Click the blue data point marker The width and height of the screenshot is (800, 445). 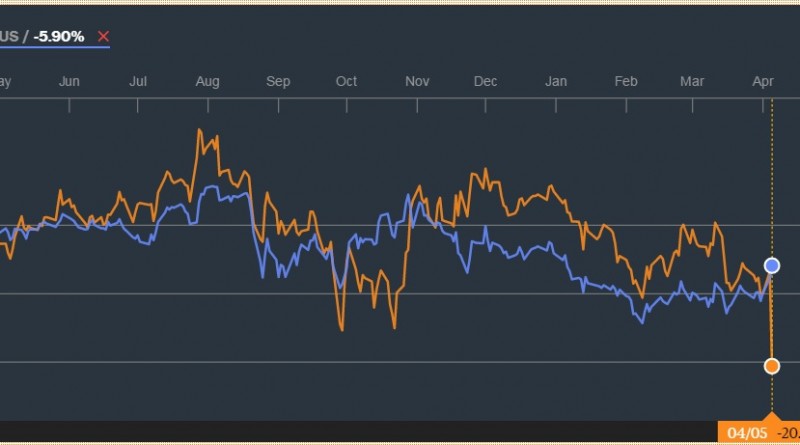coord(771,265)
